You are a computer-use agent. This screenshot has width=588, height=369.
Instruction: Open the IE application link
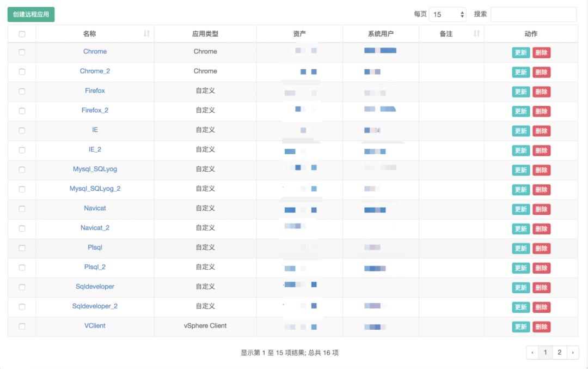click(95, 130)
